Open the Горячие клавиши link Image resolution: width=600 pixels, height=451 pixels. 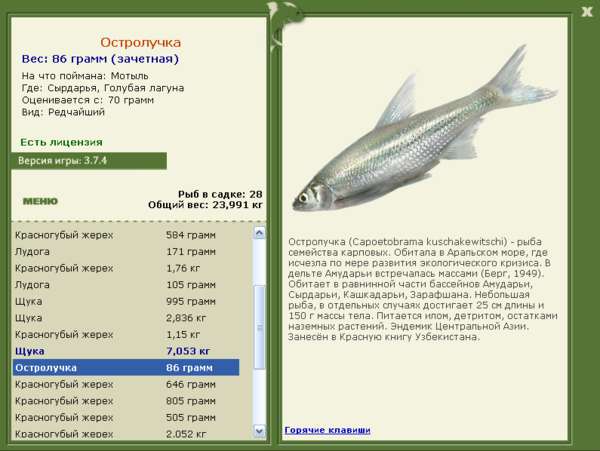point(328,430)
